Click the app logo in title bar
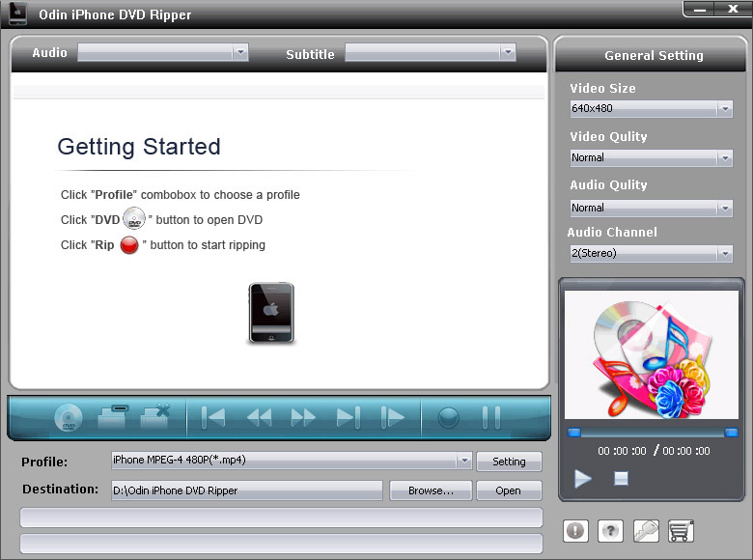This screenshot has width=753, height=560. tap(17, 14)
